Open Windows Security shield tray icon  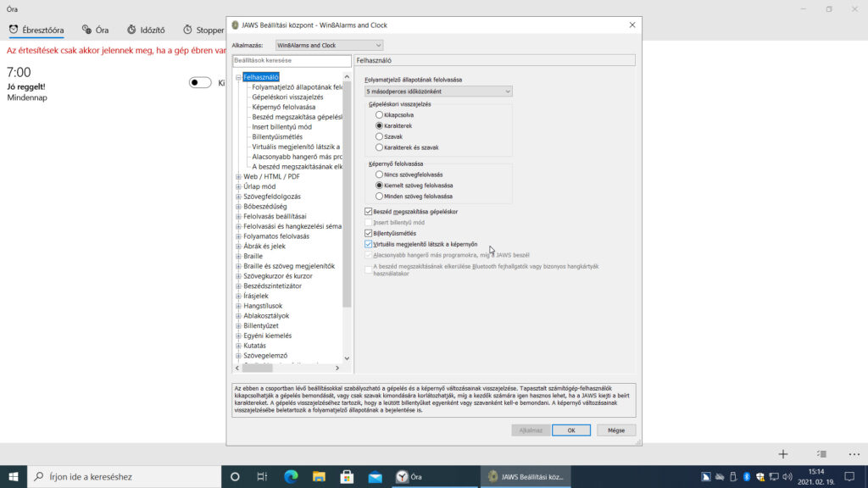760,476
